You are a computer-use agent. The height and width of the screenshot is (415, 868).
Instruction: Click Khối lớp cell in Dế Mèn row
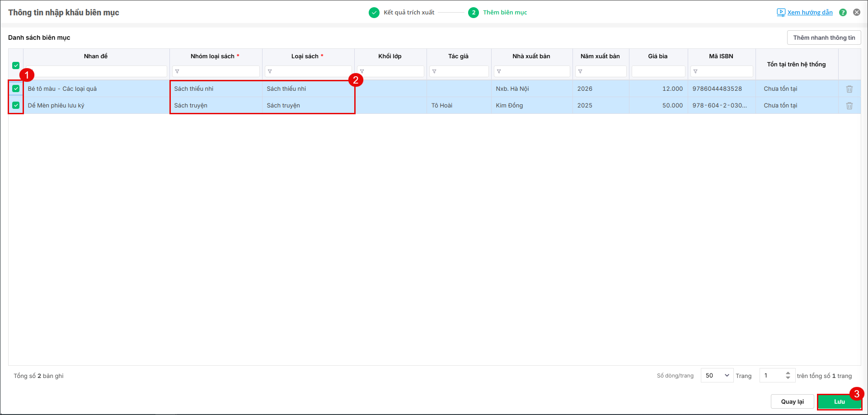tap(391, 105)
